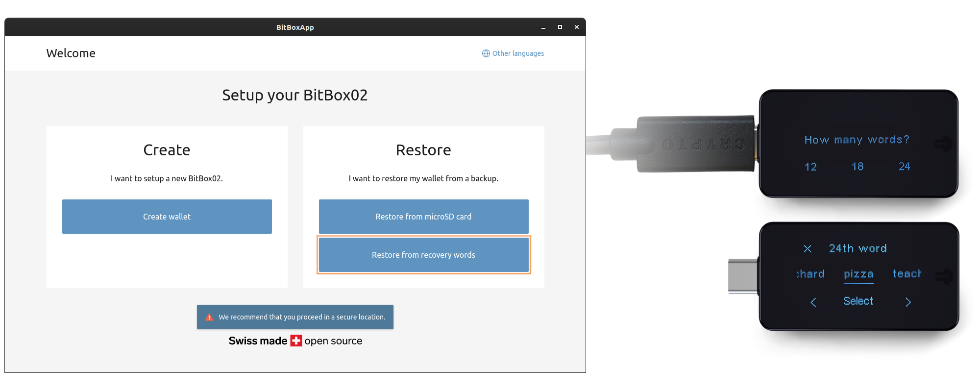This screenshot has height=392, width=980.
Task: Click the 'Setup your BitBox02' heading
Action: (x=295, y=95)
